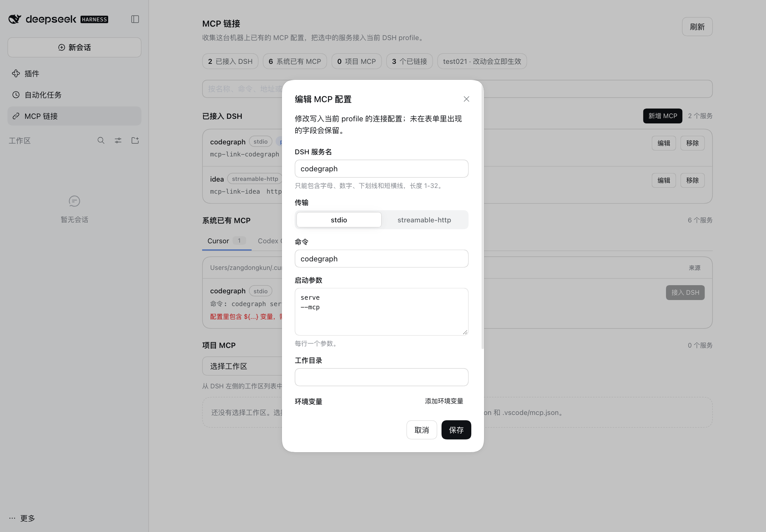
Task: Click the workspace search magnifier icon
Action: point(101,140)
